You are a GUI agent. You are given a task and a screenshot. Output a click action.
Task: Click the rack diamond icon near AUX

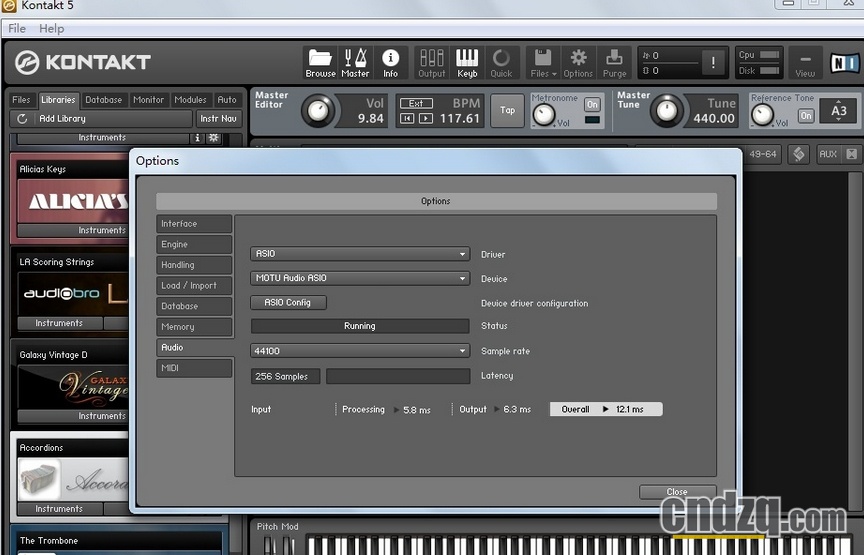coord(798,154)
